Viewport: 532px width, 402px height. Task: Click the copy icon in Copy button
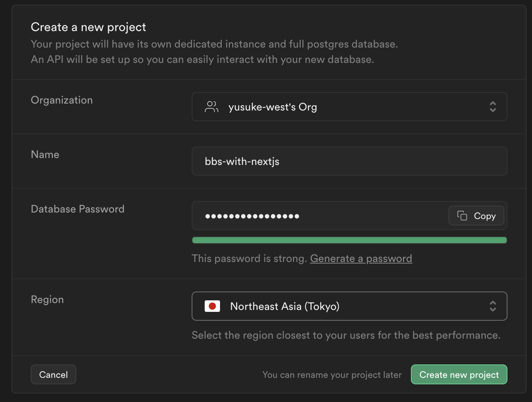[462, 216]
